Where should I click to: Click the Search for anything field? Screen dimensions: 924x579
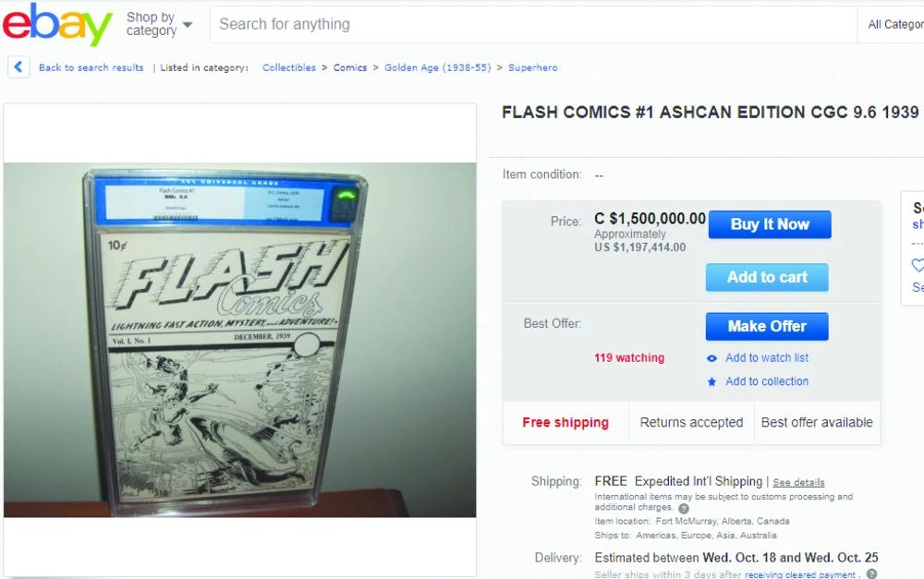point(533,25)
